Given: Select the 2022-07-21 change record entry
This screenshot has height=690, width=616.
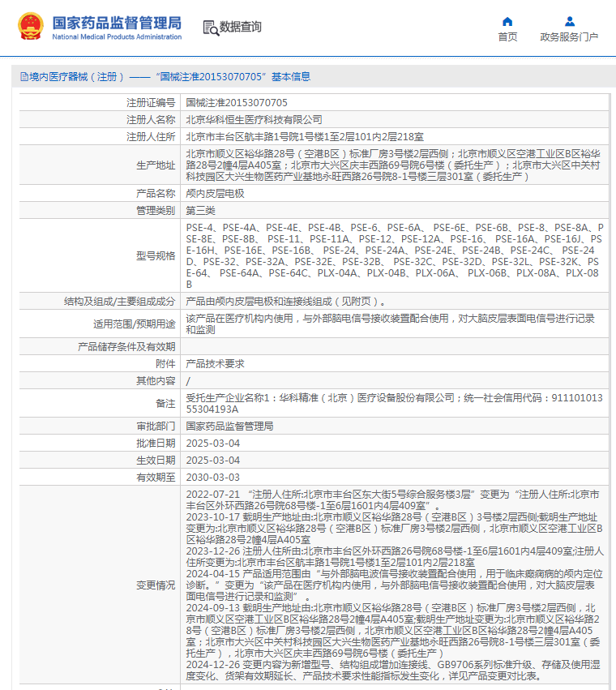Looking at the screenshot, I should tap(392, 500).
